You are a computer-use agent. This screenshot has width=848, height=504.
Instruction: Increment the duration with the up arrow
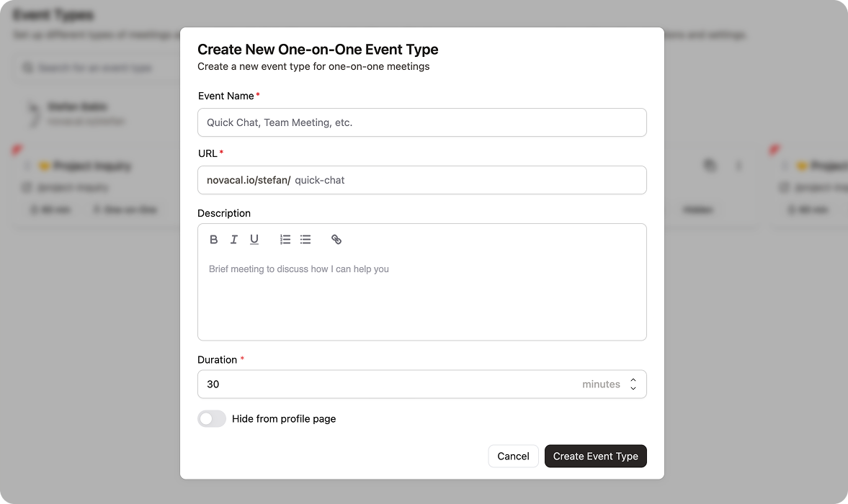click(x=633, y=380)
